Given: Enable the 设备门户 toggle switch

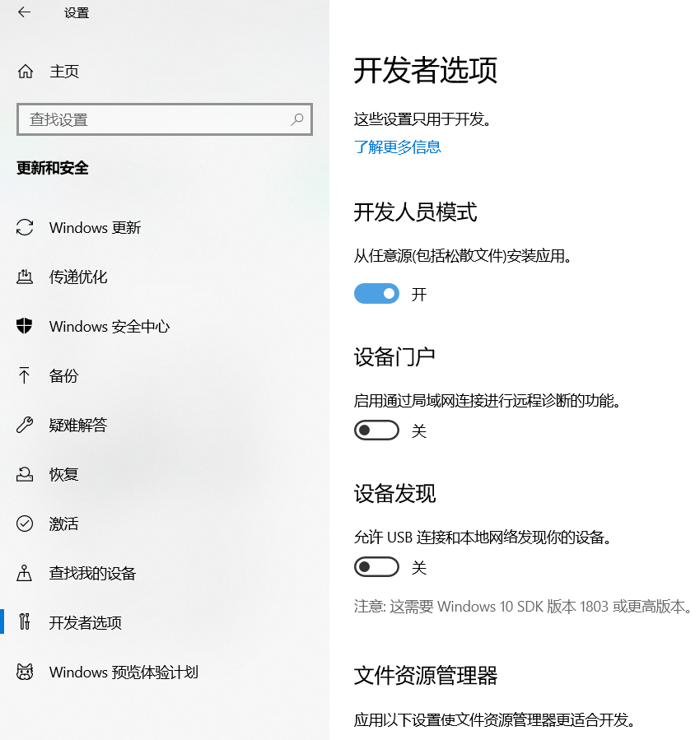Looking at the screenshot, I should [376, 431].
